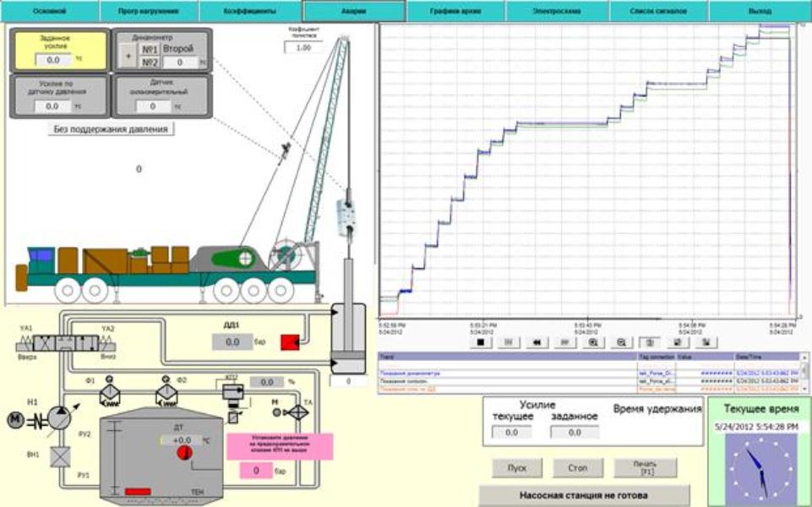The width and height of the screenshot is (812, 507).
Task: Open the Аварии tab
Action: (x=352, y=12)
